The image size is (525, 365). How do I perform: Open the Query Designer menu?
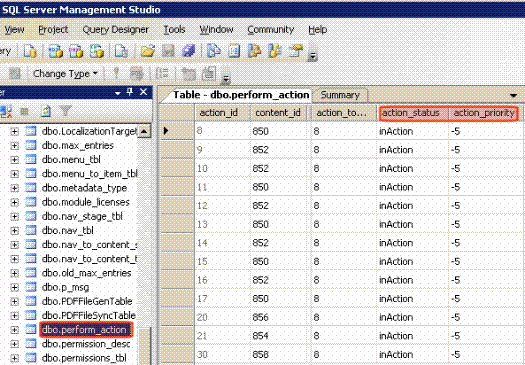tap(116, 30)
